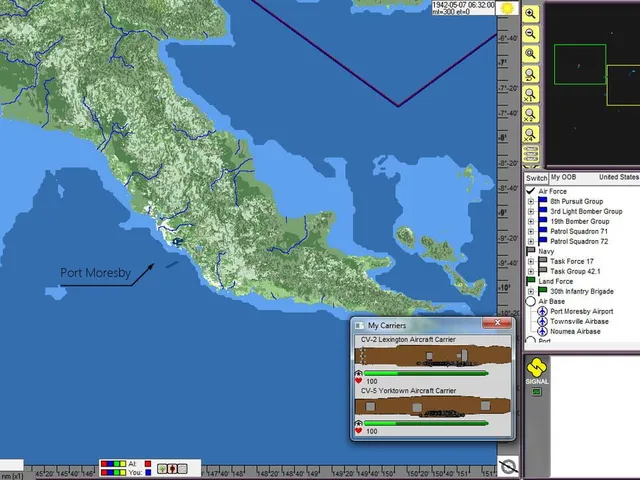Click the date-time readout 1942-05-07
Viewport: 640px width, 480px height.
pyautogui.click(x=463, y=5)
